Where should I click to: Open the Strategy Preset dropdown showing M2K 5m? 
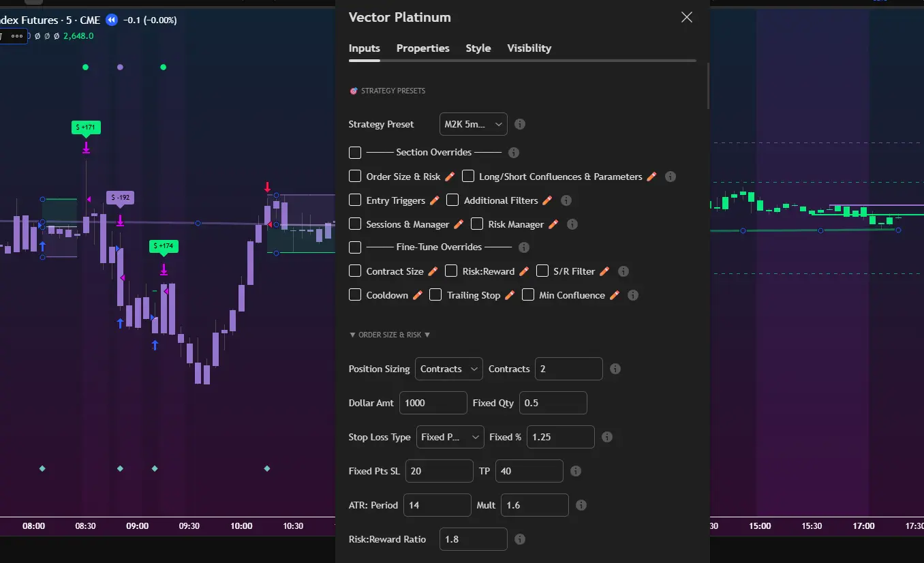click(x=473, y=123)
